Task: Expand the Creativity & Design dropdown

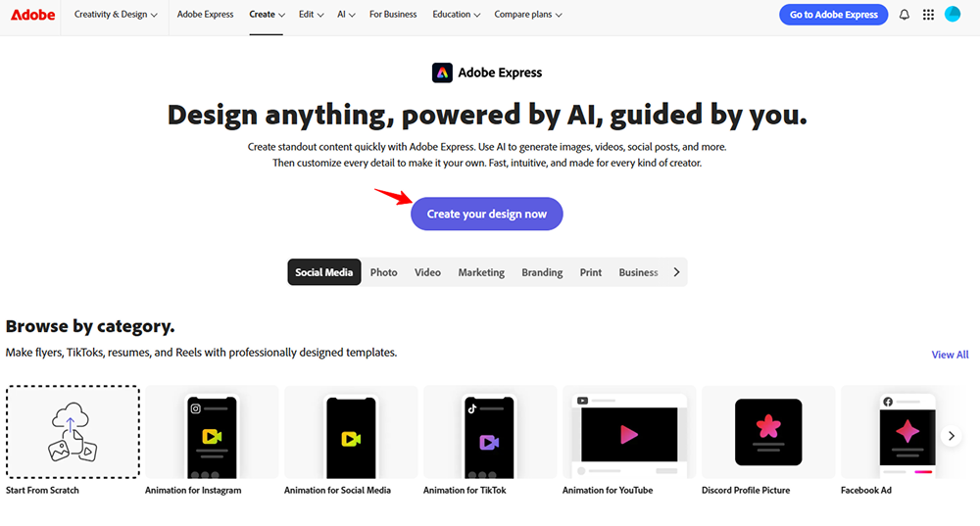Action: tap(116, 15)
